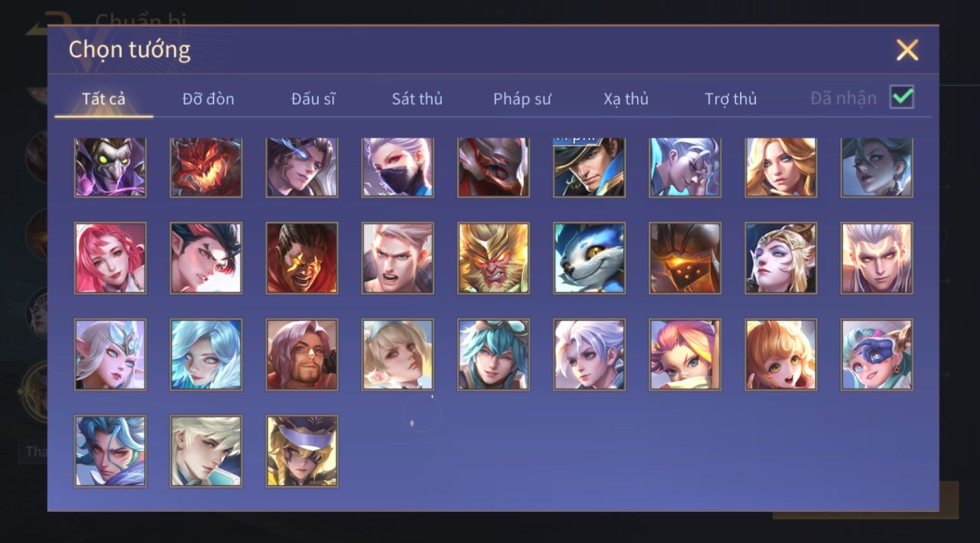Close the Chọn tướng dialog
980x543 pixels.
tap(907, 50)
